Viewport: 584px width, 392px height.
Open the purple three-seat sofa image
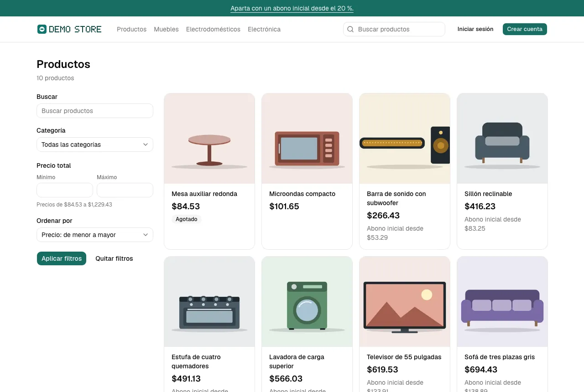coord(502,302)
